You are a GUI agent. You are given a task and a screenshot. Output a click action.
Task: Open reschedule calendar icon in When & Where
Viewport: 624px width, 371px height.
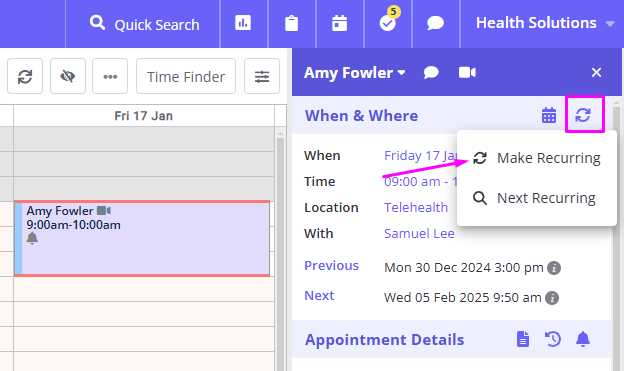[549, 115]
